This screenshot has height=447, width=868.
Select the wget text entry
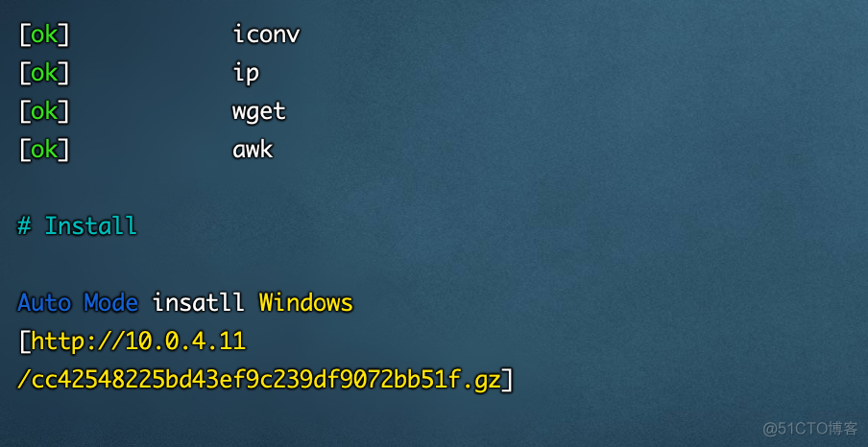tap(259, 113)
